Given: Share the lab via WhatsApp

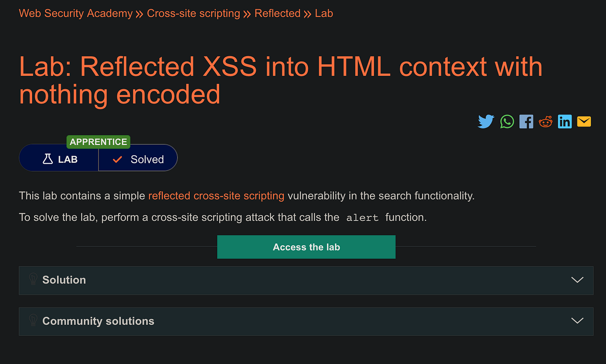Looking at the screenshot, I should coord(507,121).
